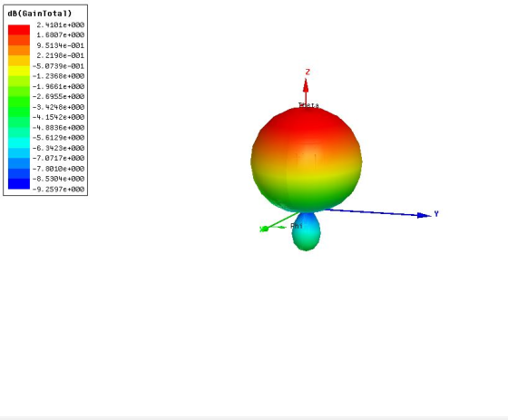Viewport: 508px width, 420px height.
Task: Select the 2.4101e+000 maximum gain value
Action: [61, 25]
